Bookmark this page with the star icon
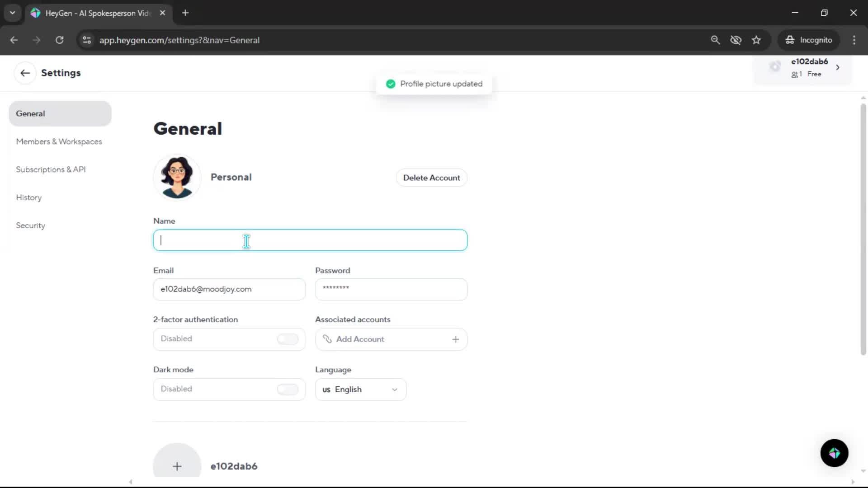Image resolution: width=868 pixels, height=488 pixels. (756, 40)
